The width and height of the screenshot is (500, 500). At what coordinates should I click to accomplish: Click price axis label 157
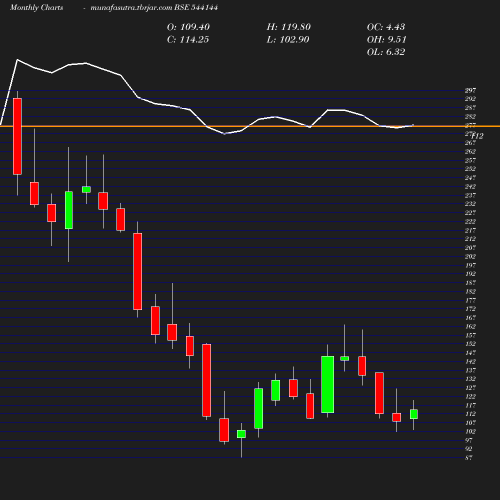pyautogui.click(x=470, y=335)
